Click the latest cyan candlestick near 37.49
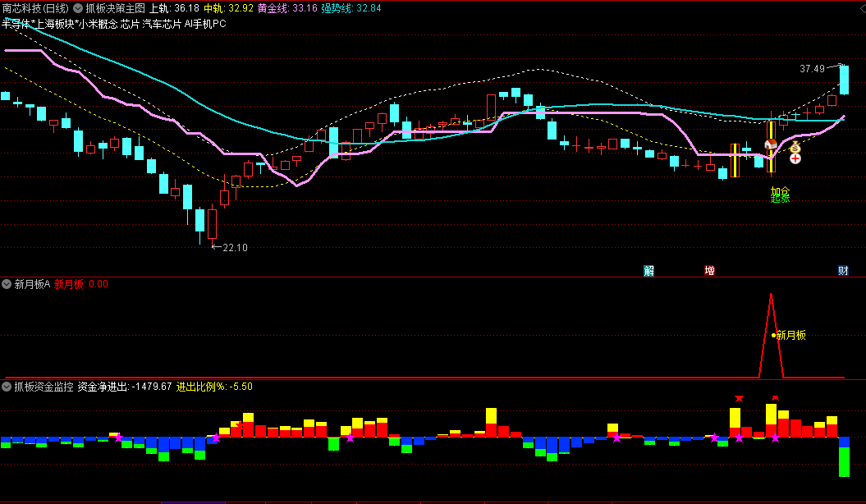The height and width of the screenshot is (504, 866). [844, 80]
